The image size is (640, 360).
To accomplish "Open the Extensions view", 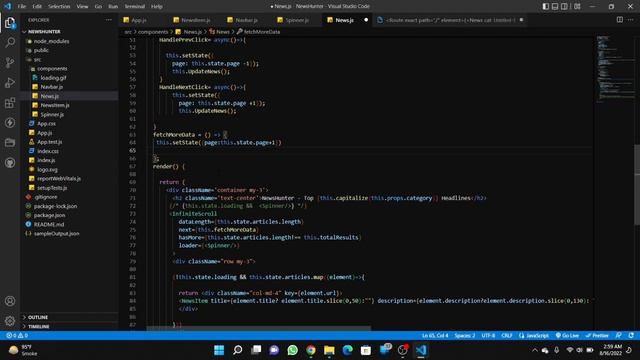I will coord(10,102).
